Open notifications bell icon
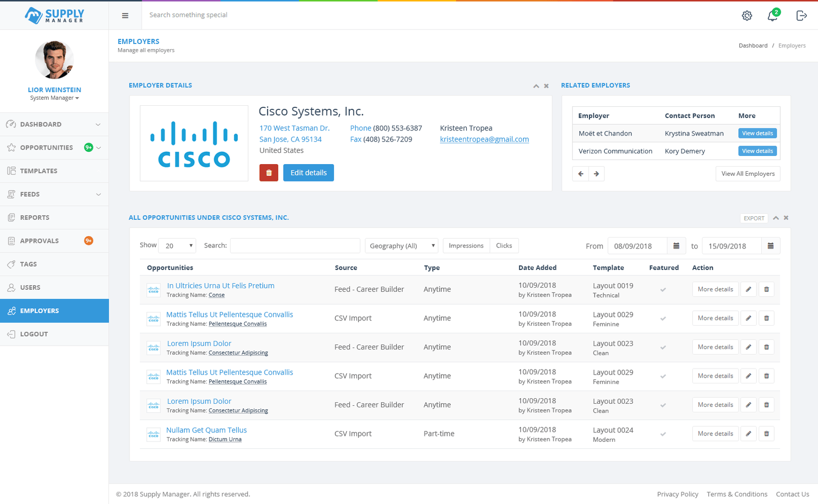This screenshot has width=818, height=504. coord(773,15)
